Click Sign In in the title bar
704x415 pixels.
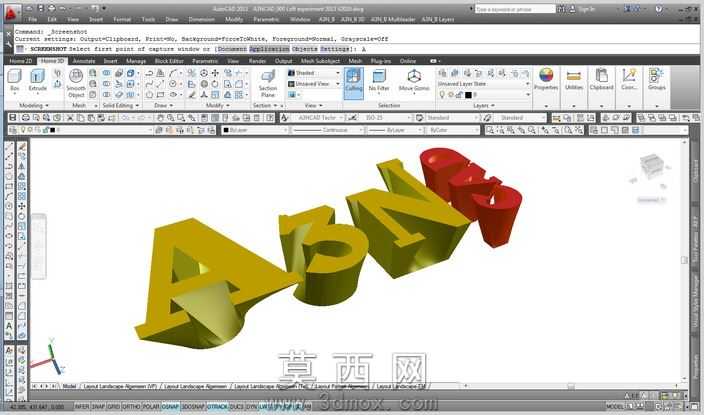click(586, 9)
